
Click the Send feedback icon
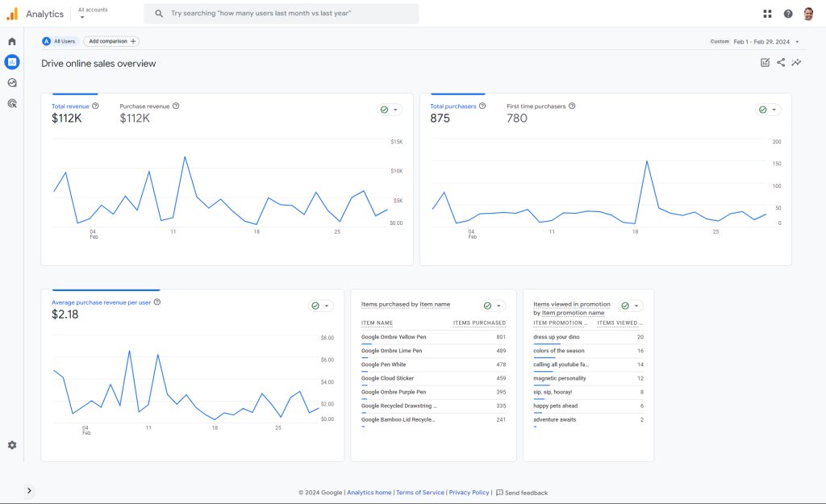click(x=499, y=493)
